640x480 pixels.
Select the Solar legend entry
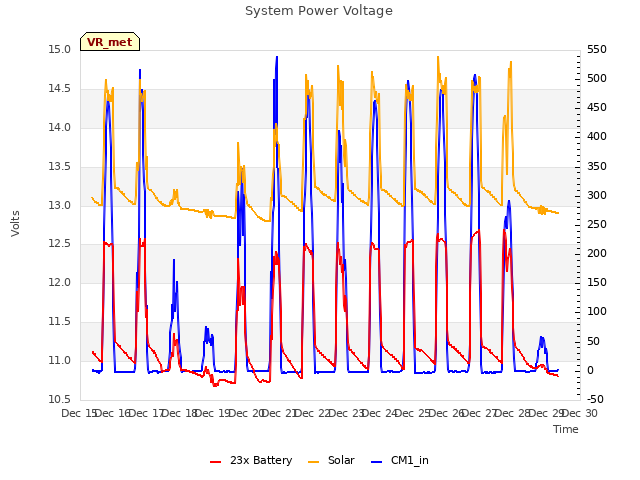tap(331, 460)
